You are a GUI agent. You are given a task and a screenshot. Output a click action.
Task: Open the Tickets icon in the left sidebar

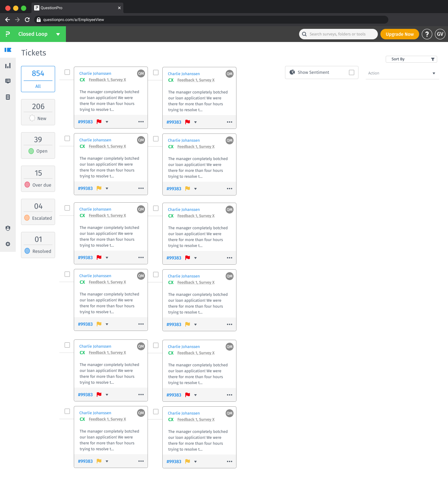coord(8,50)
